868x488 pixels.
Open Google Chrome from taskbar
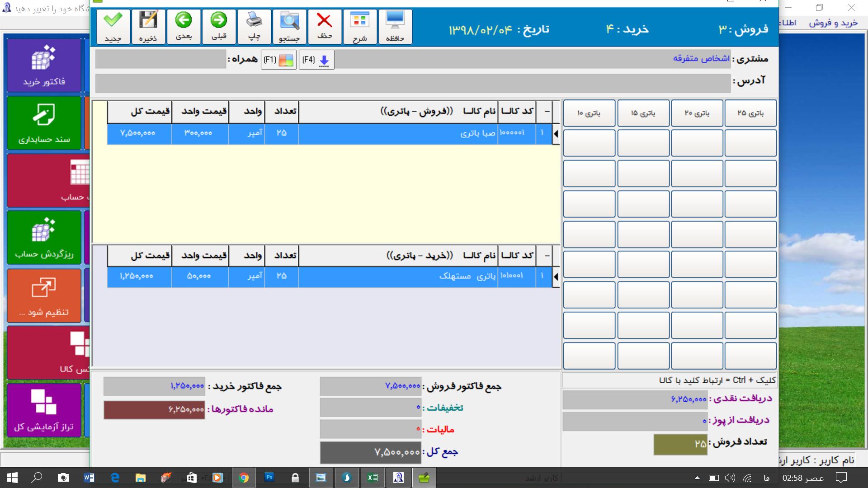pos(244,478)
